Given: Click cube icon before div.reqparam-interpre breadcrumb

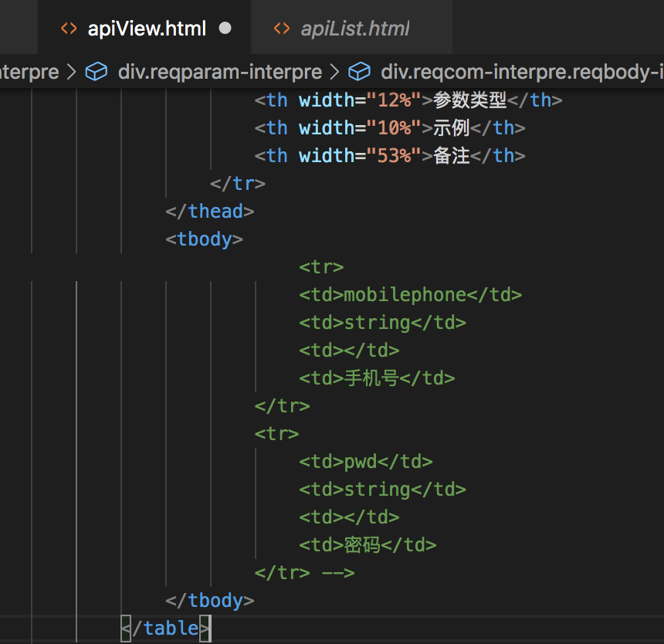Looking at the screenshot, I should (x=97, y=71).
